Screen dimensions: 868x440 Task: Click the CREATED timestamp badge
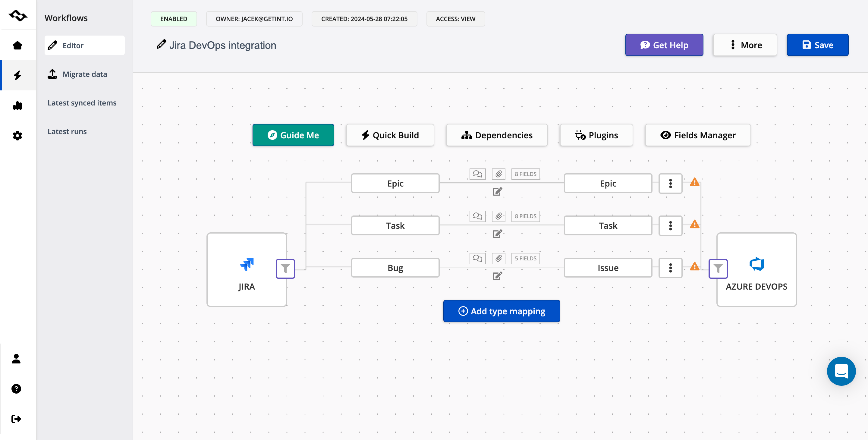tap(364, 19)
